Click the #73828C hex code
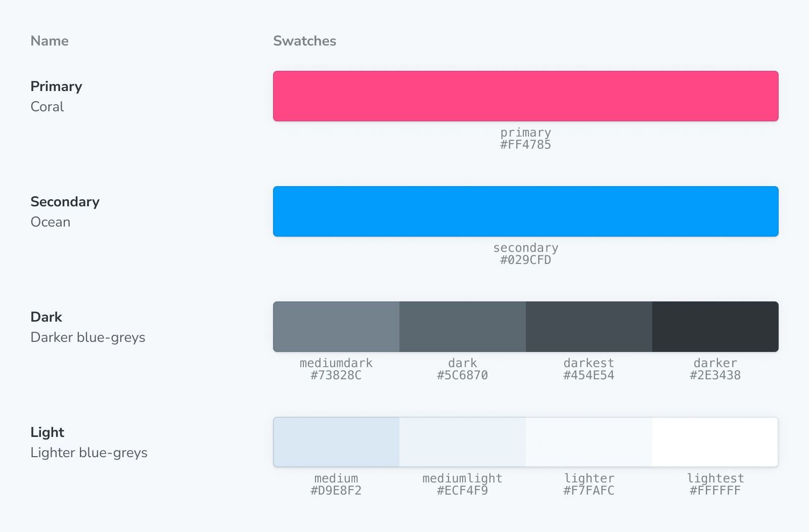Image resolution: width=809 pixels, height=532 pixels. point(336,375)
